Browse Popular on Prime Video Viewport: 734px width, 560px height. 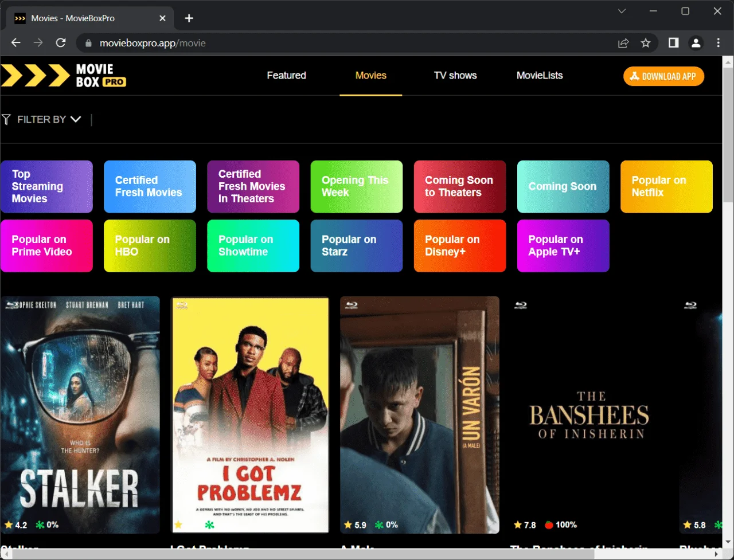[x=46, y=246]
